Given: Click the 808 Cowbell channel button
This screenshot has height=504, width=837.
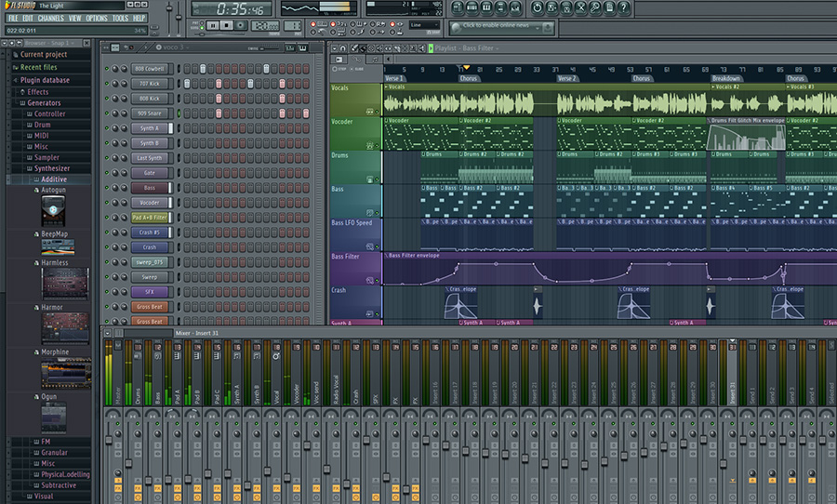Looking at the screenshot, I should (x=150, y=69).
